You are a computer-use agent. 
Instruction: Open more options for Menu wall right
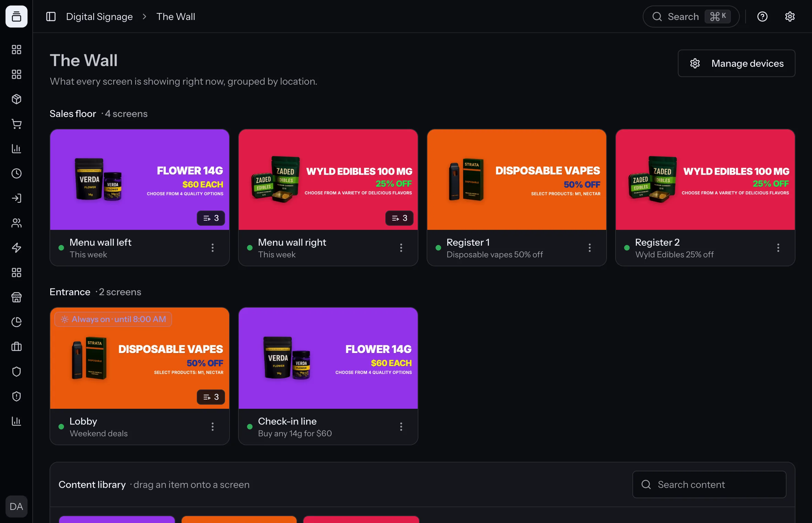401,248
